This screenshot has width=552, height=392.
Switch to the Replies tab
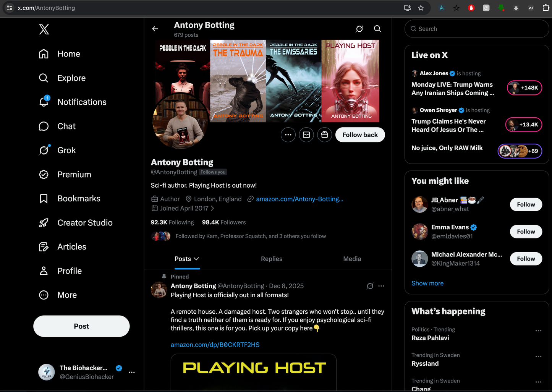(x=272, y=259)
